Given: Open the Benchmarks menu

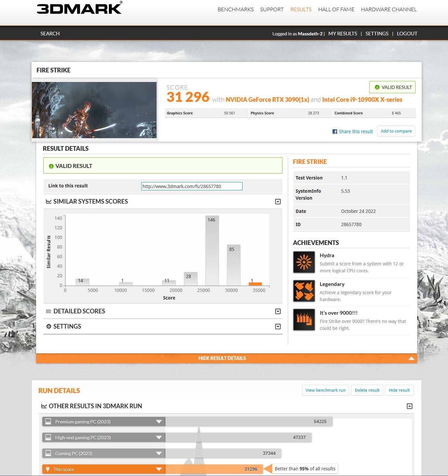Looking at the screenshot, I should pos(236,10).
